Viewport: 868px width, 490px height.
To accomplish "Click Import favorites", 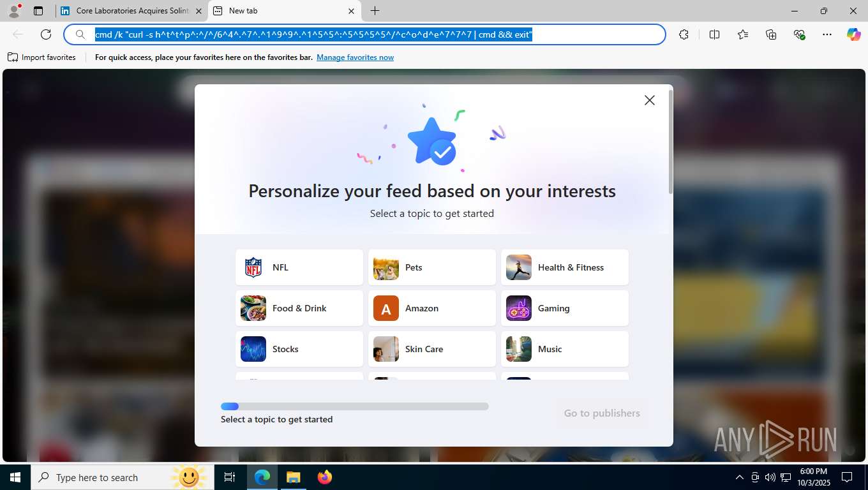I will click(41, 57).
